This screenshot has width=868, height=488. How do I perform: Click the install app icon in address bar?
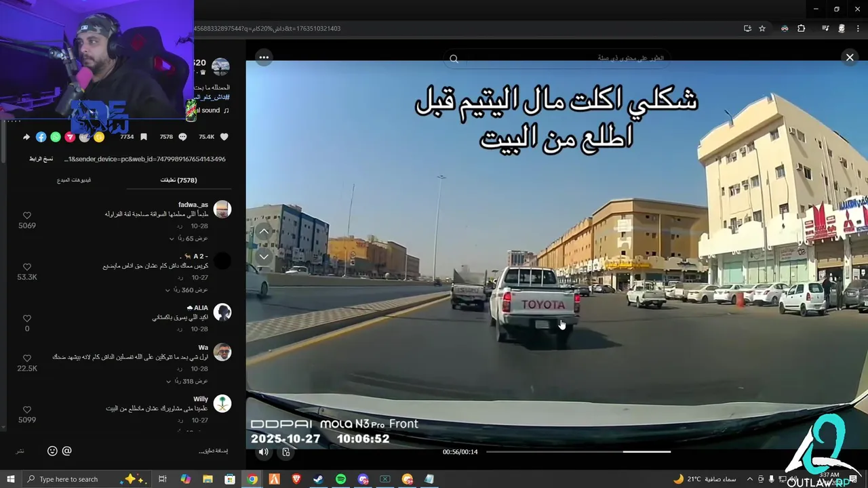click(x=747, y=28)
